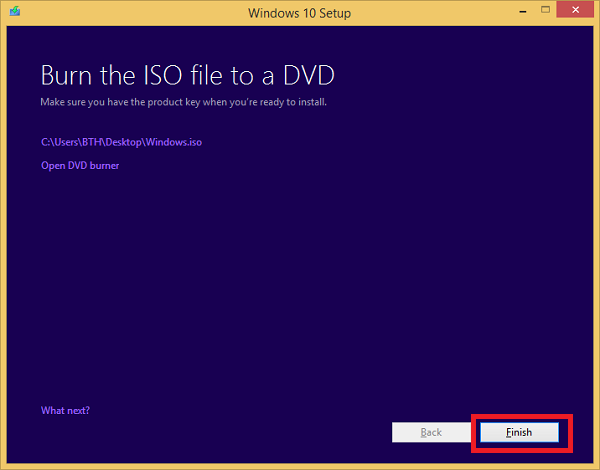Image resolution: width=600 pixels, height=470 pixels.
Task: Open the Windows.iso file path link
Action: click(x=121, y=142)
